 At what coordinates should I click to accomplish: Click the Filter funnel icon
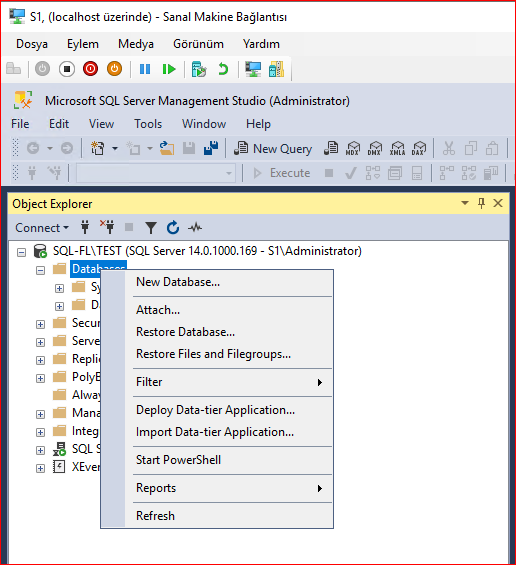tap(151, 228)
